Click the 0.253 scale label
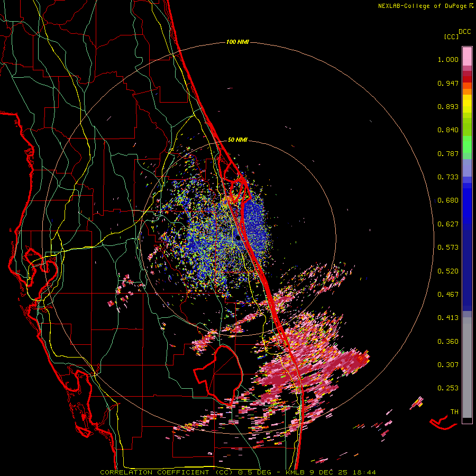Screen dimensions: 476x476 [448, 388]
